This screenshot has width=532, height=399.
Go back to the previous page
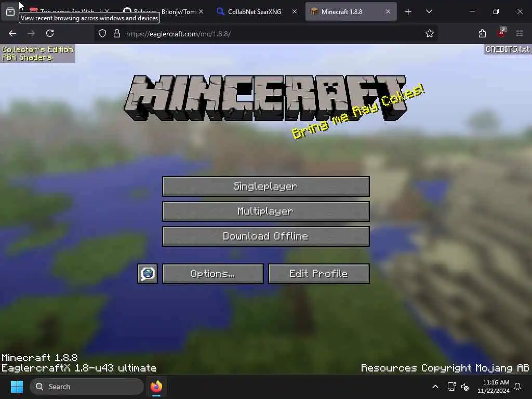pyautogui.click(x=12, y=33)
